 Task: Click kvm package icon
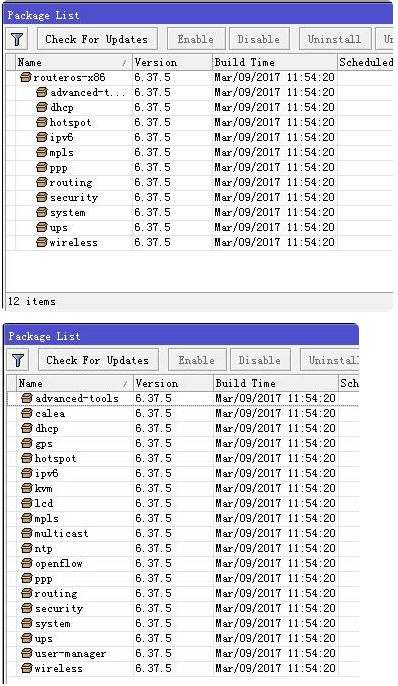coord(27,488)
